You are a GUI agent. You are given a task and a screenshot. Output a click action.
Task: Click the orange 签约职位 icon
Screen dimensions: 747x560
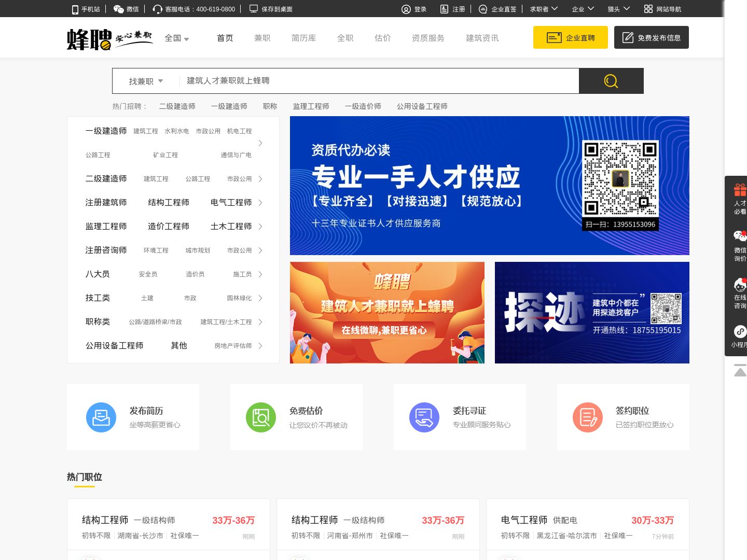(587, 417)
